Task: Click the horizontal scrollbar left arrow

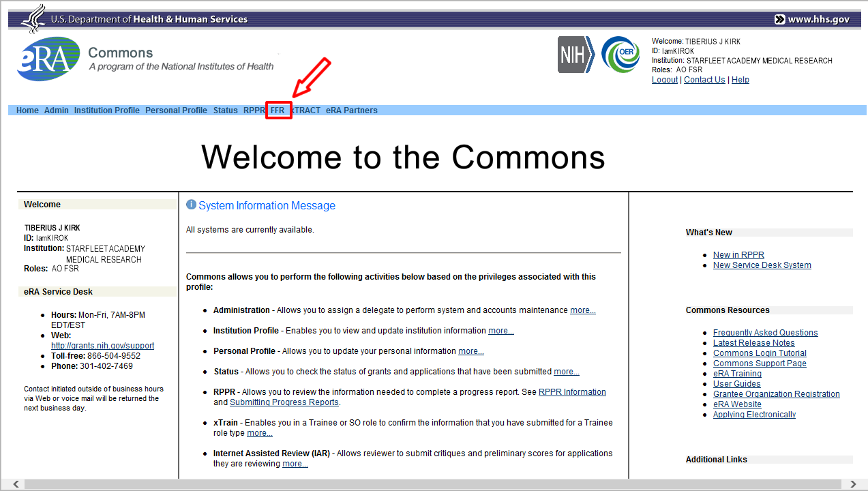Action: [x=16, y=484]
